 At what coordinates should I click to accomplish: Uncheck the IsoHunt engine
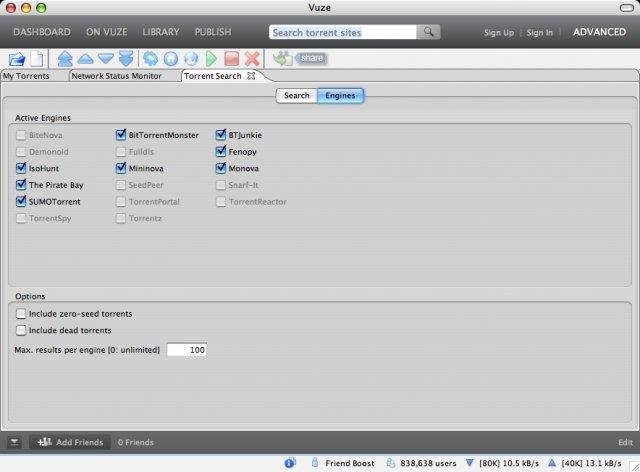pos(21,168)
